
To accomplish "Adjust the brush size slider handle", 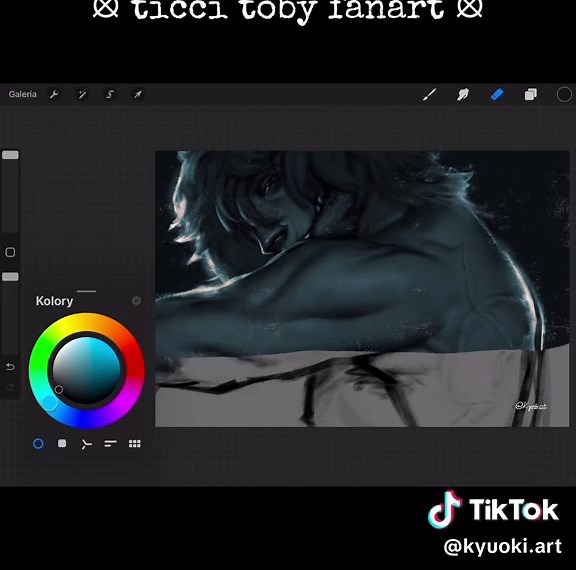I will pos(10,155).
